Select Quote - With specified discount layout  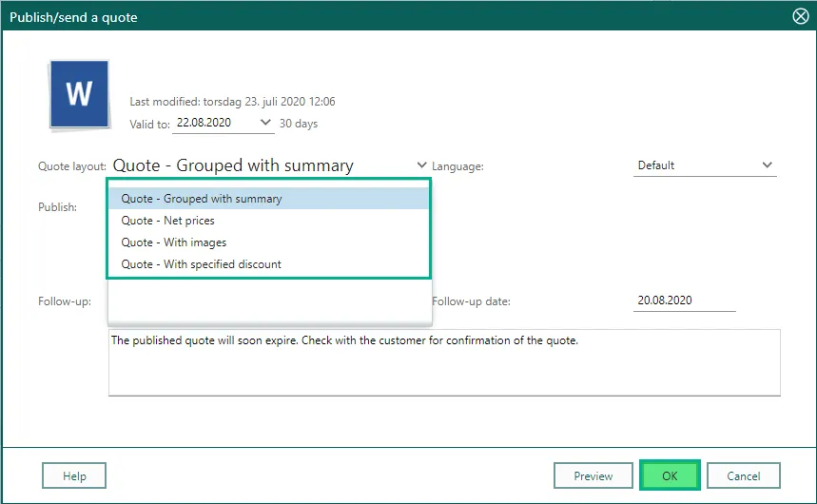(x=202, y=264)
